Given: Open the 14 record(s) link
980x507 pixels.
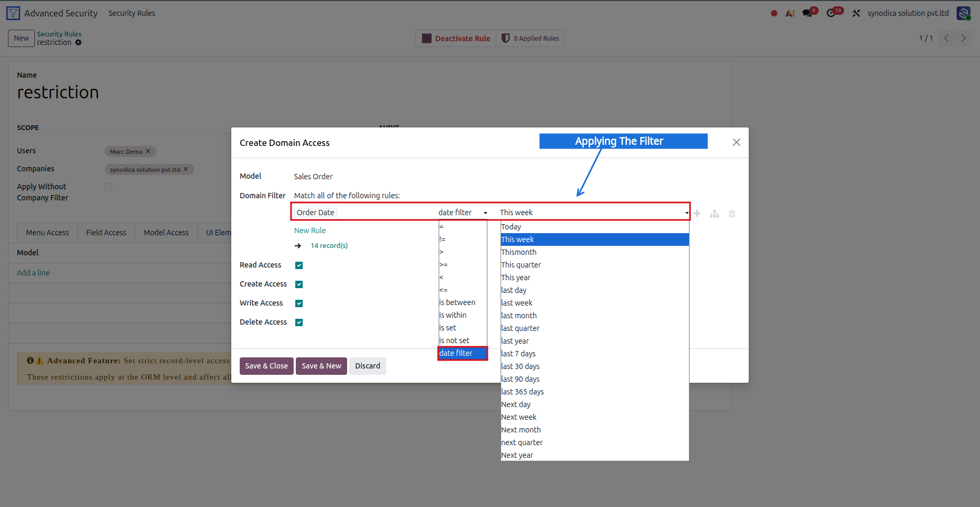Looking at the screenshot, I should coord(329,246).
